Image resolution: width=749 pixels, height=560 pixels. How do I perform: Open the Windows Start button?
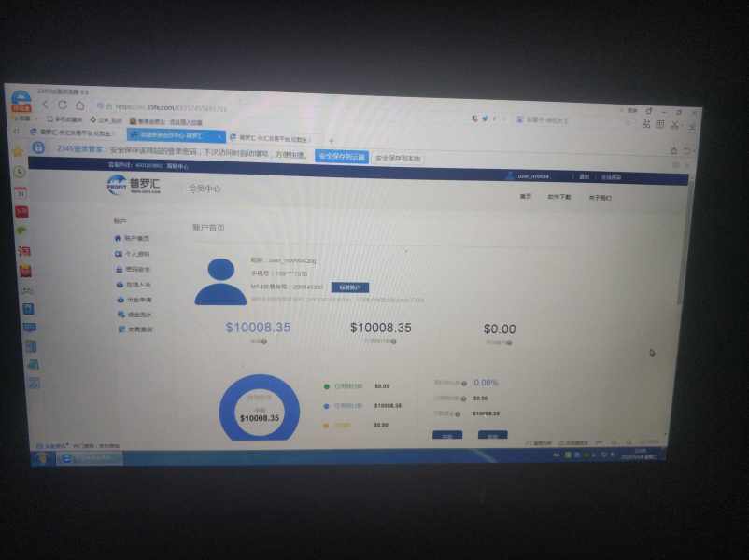coord(42,457)
